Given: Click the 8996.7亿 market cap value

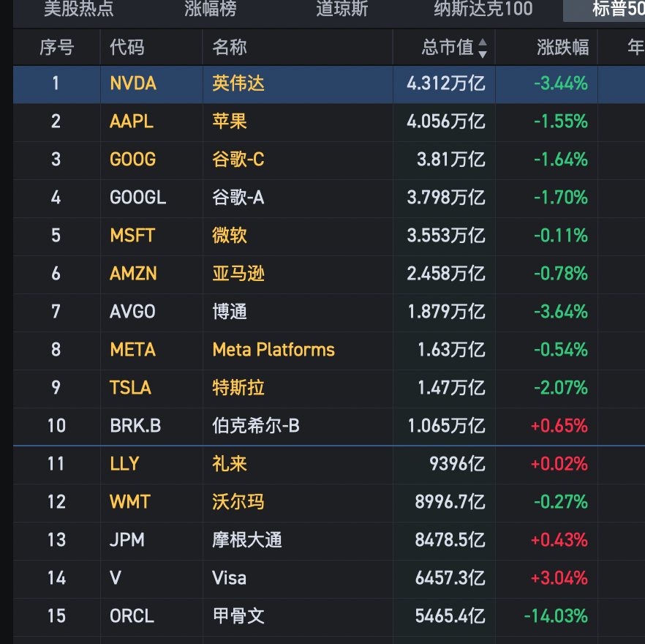Looking at the screenshot, I should coord(450,502).
